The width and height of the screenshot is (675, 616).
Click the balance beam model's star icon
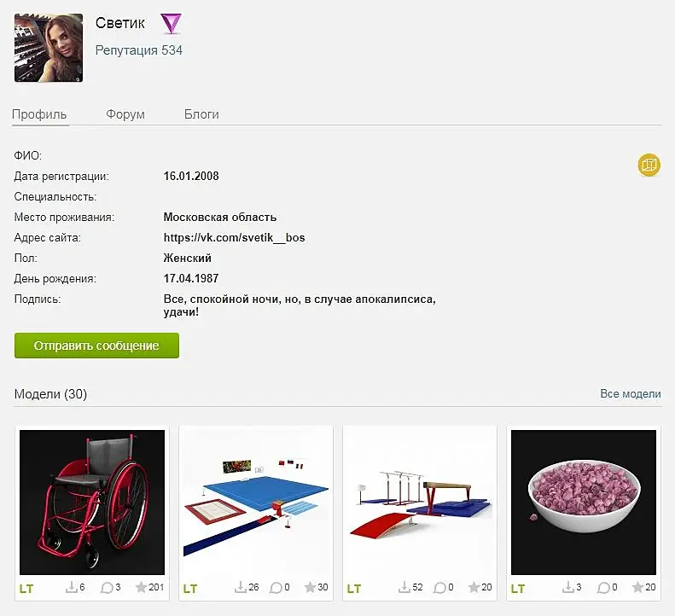coord(474,587)
